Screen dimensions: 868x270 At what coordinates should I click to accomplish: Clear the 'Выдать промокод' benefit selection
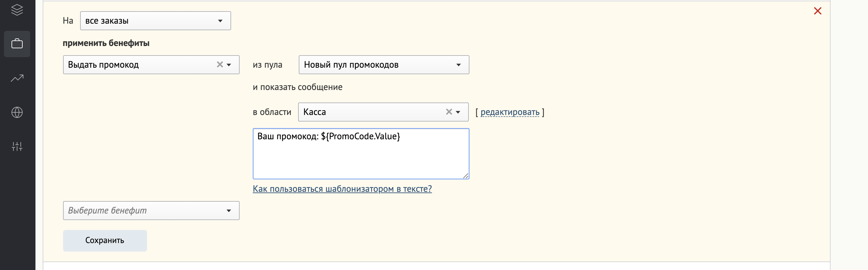[220, 64]
